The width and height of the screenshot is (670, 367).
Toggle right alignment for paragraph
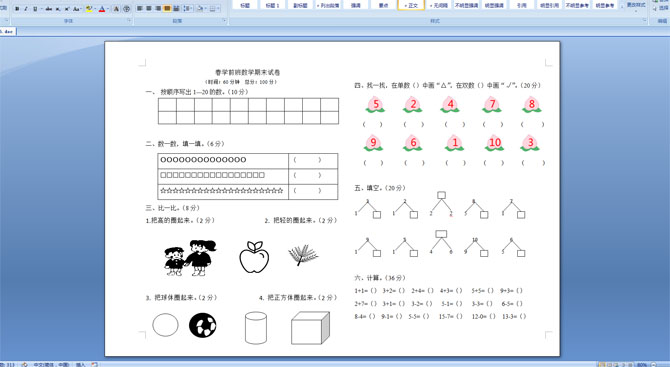tap(158, 9)
